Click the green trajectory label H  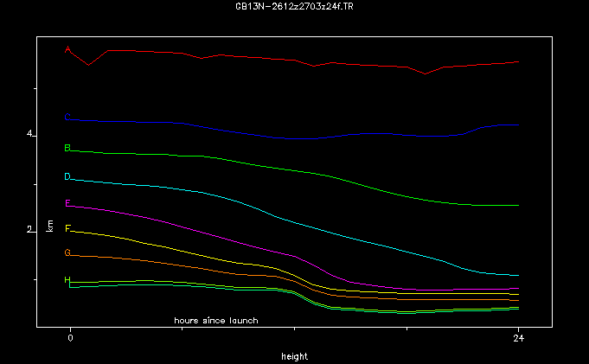67,280
